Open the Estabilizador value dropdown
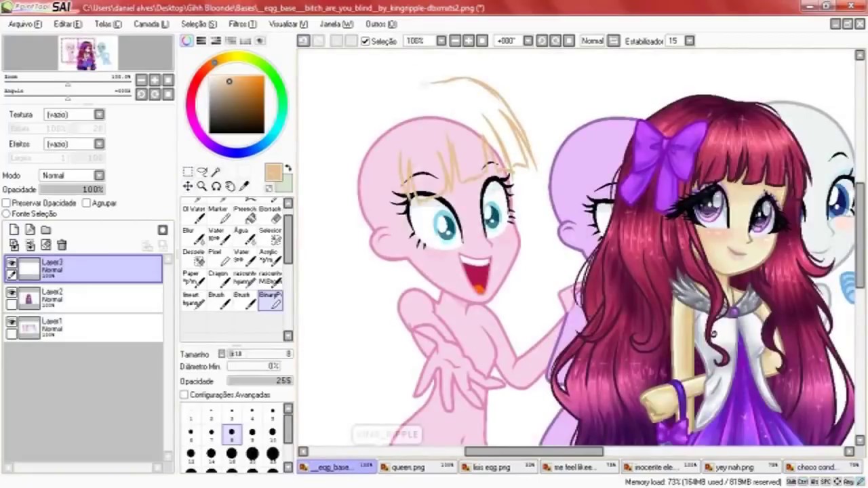 click(x=690, y=41)
